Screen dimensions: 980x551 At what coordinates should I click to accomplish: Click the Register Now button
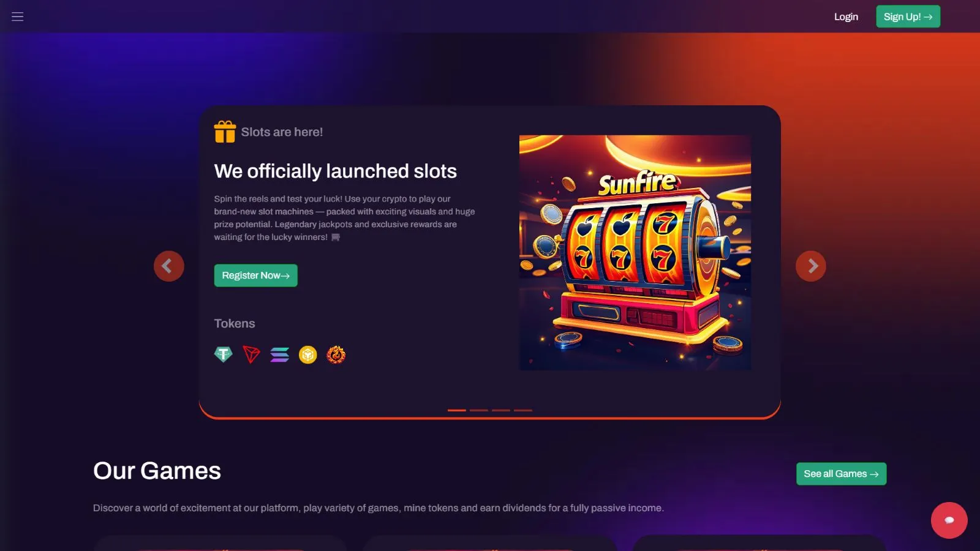tap(255, 275)
